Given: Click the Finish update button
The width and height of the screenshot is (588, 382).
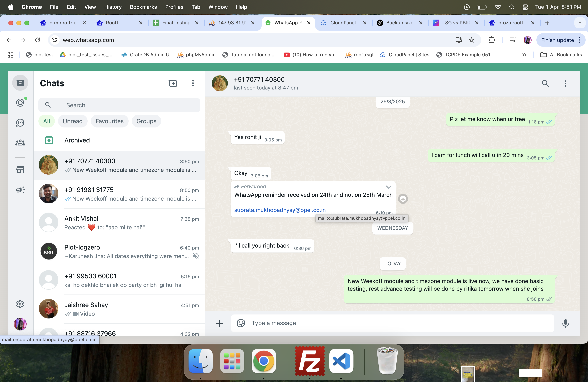Looking at the screenshot, I should [x=557, y=40].
